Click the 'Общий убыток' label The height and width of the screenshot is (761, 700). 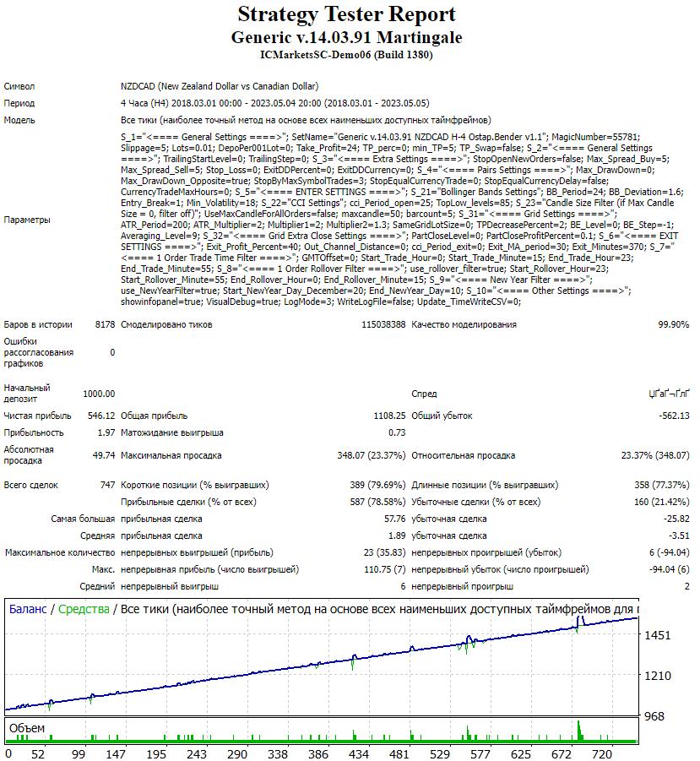[442, 416]
